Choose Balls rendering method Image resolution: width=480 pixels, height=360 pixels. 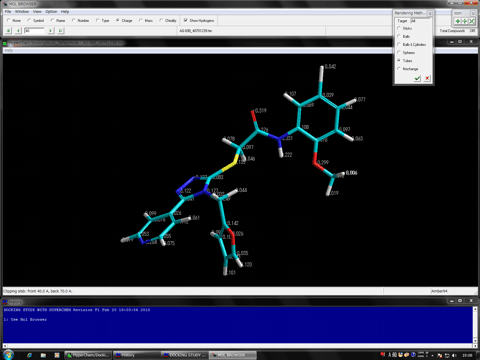(x=404, y=36)
